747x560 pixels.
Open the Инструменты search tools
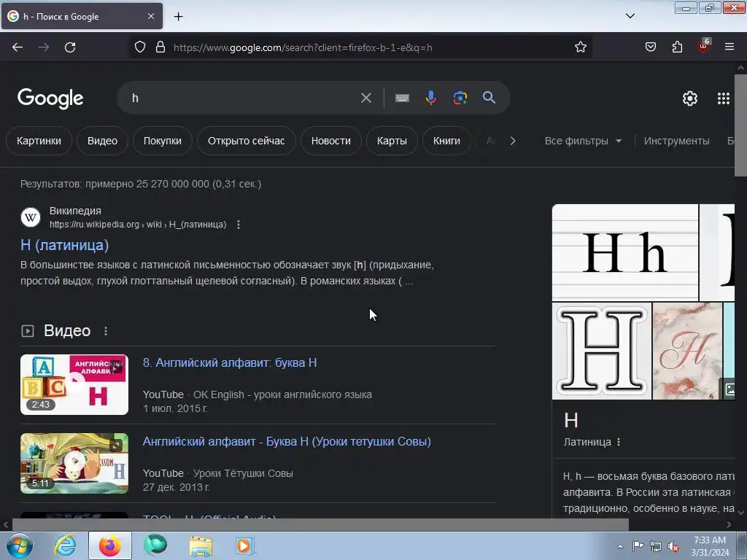coord(676,141)
